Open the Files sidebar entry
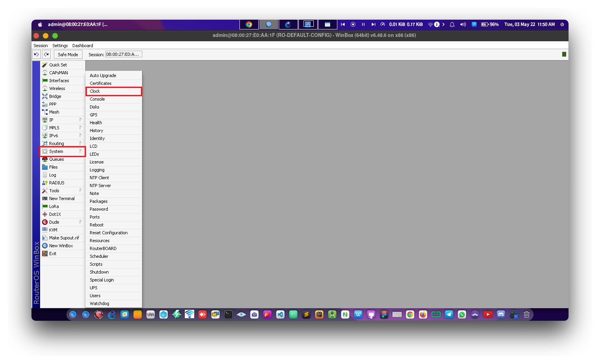This screenshot has height=364, width=600. click(53, 167)
